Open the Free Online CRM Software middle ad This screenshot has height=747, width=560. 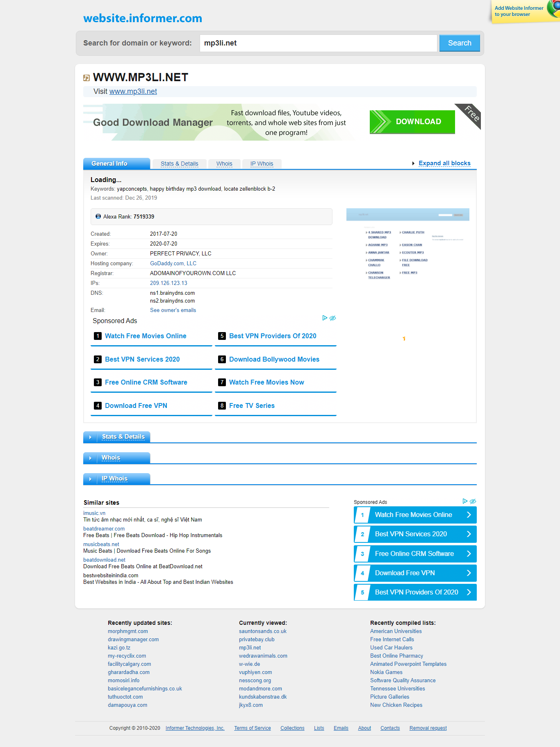click(146, 382)
